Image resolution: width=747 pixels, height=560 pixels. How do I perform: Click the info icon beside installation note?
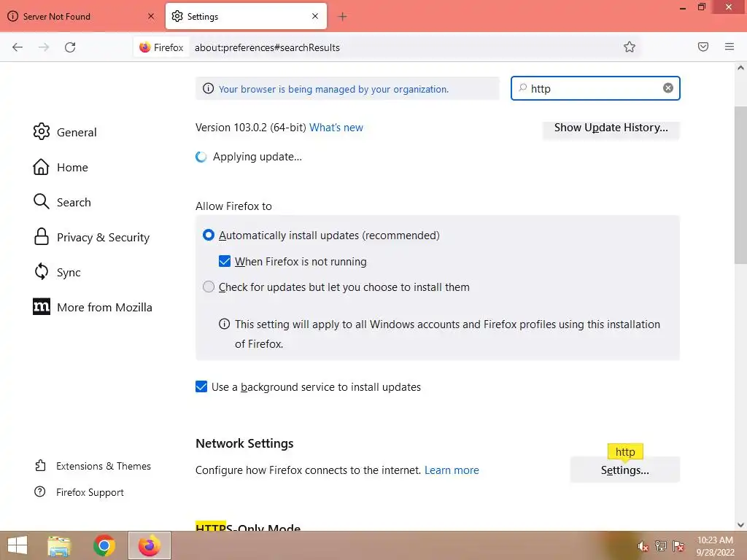pyautogui.click(x=224, y=324)
